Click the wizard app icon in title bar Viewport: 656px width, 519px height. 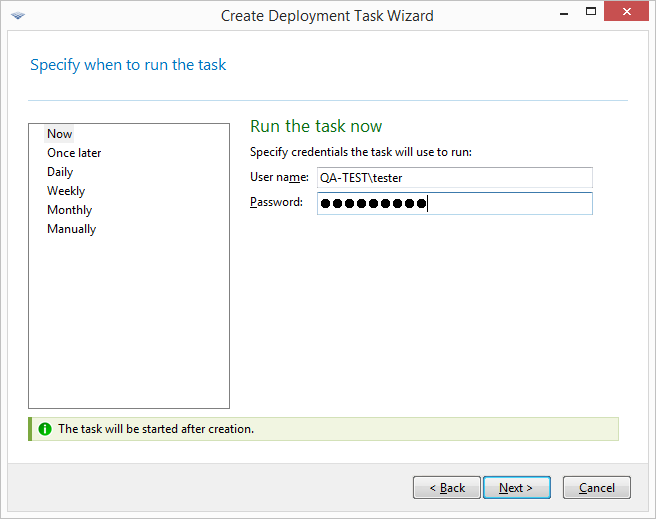[18, 16]
